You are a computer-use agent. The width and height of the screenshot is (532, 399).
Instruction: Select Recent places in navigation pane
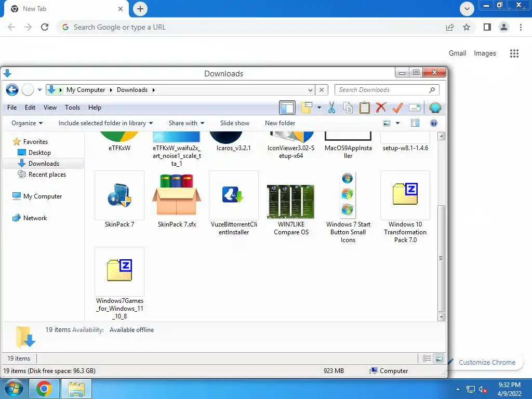47,175
